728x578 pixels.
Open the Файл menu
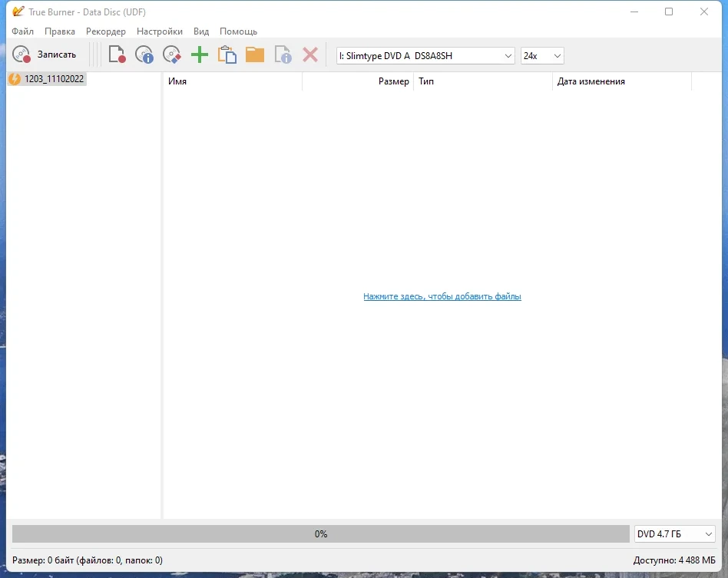(x=23, y=31)
